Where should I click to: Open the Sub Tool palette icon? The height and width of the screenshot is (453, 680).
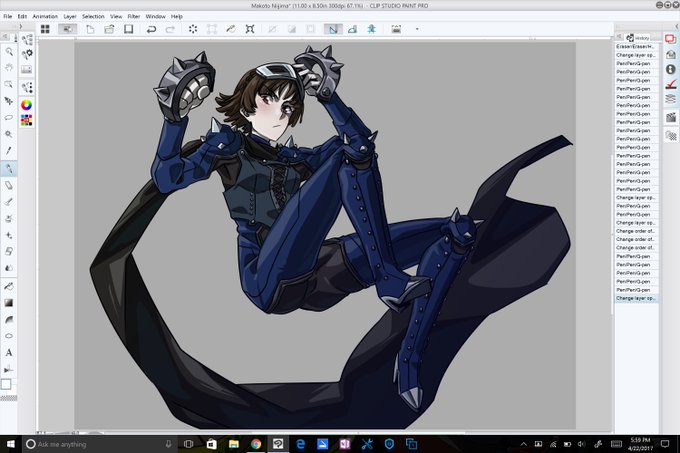[27, 39]
